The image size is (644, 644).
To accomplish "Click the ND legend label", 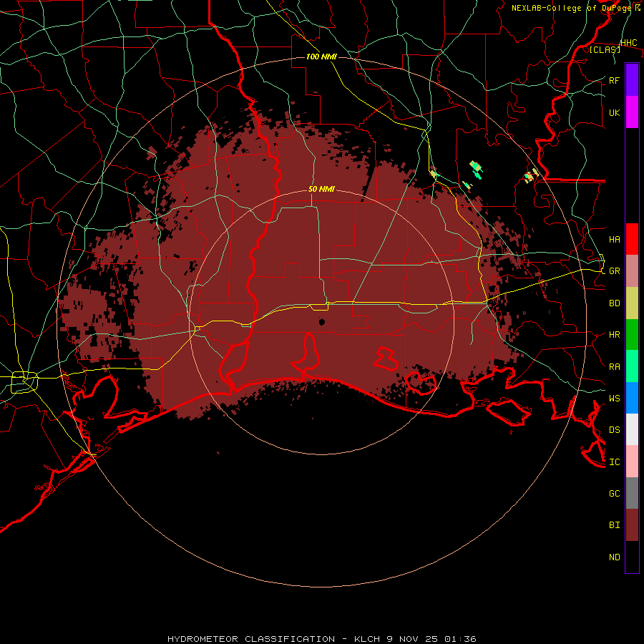I will pyautogui.click(x=614, y=557).
